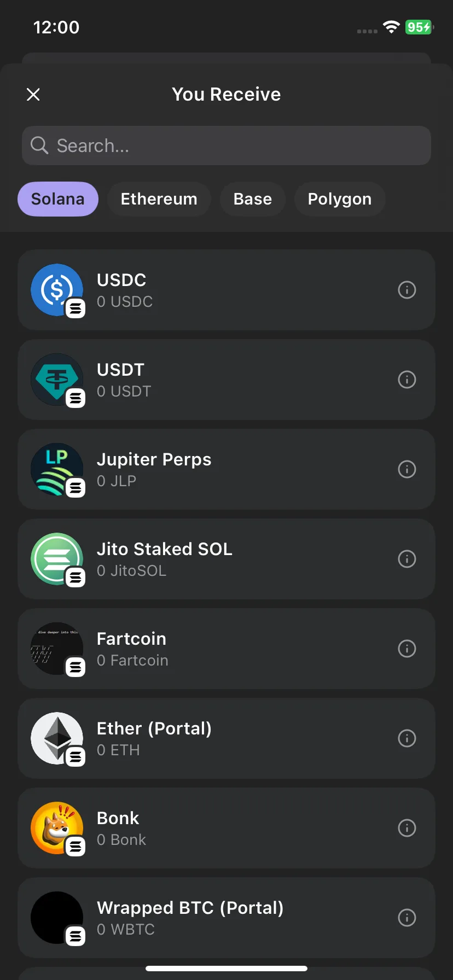The image size is (453, 980).
Task: Tap the Fartcoin token logo
Action: coord(57,649)
